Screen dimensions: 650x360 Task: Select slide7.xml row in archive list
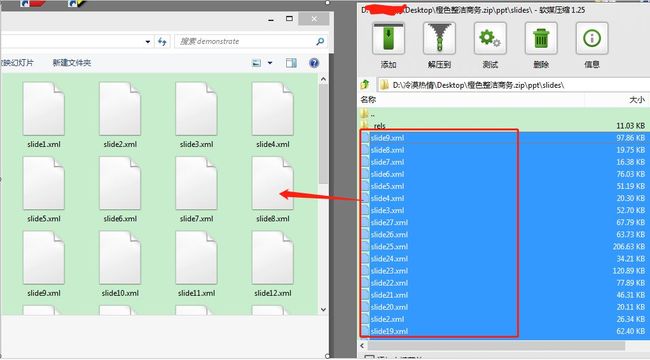[x=503, y=162]
